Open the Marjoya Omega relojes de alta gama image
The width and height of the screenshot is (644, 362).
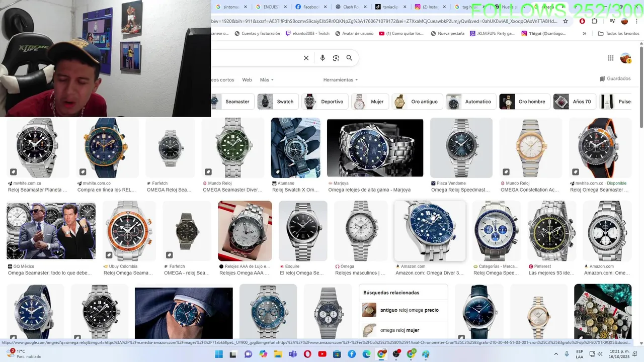pos(375,148)
